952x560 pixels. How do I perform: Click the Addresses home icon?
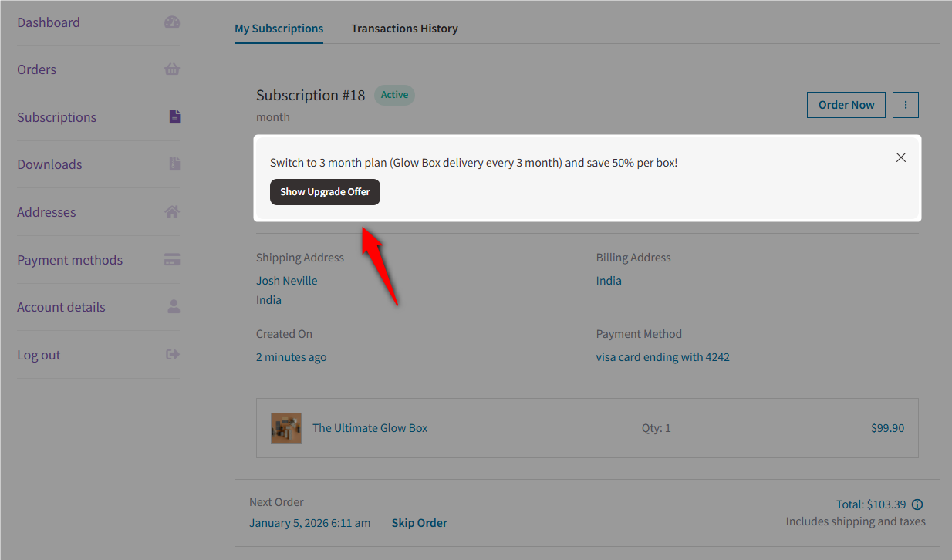tap(171, 211)
